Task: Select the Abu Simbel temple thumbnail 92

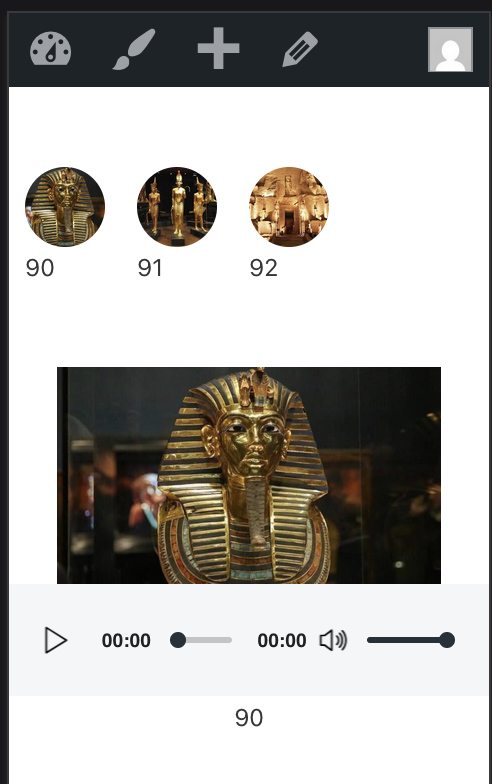Action: click(x=289, y=206)
